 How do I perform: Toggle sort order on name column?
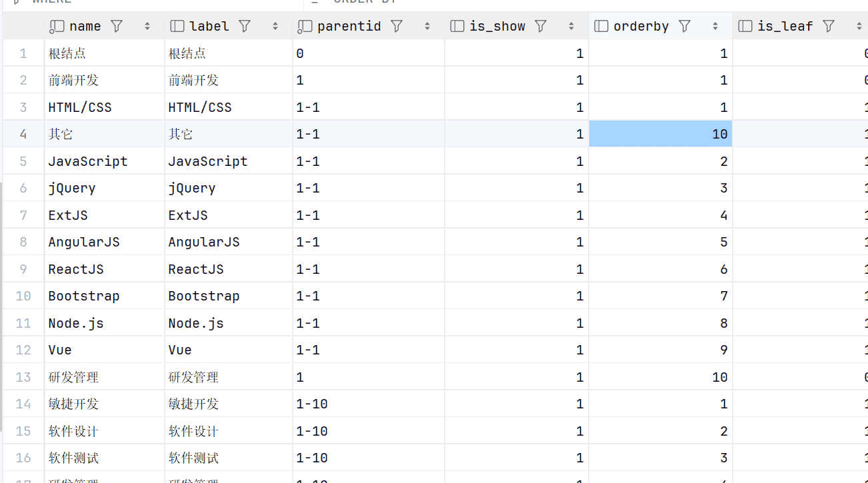point(147,27)
